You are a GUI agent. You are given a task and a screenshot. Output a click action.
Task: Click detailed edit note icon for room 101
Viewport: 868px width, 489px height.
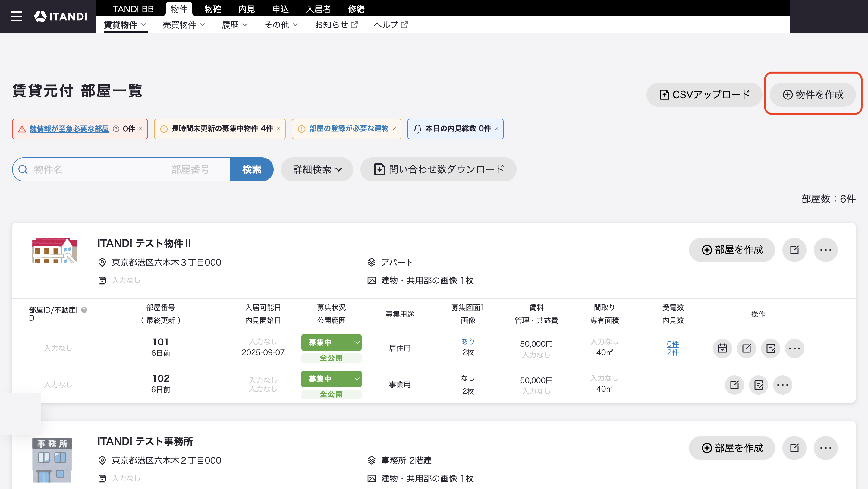[771, 348]
